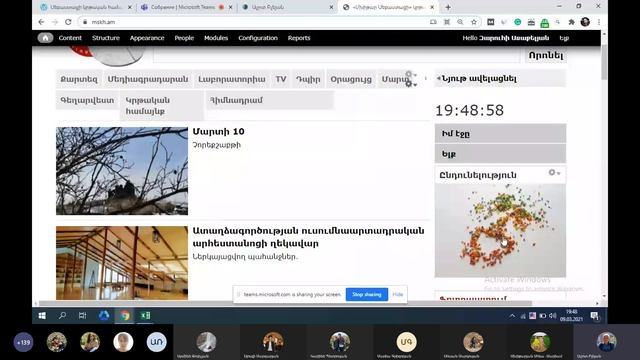640x360 pixels.
Task: Open the Windows notification center icon
Action: pos(594,316)
